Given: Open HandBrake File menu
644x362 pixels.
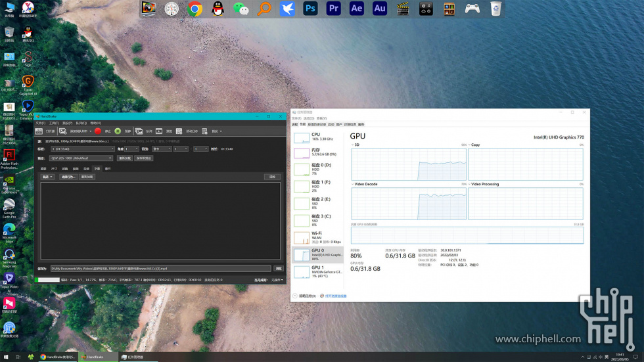Looking at the screenshot, I should point(40,123).
